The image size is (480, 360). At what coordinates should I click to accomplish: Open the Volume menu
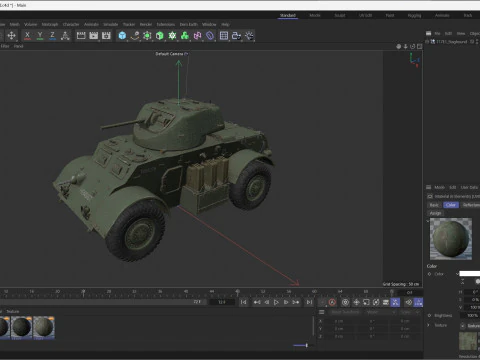[30, 24]
